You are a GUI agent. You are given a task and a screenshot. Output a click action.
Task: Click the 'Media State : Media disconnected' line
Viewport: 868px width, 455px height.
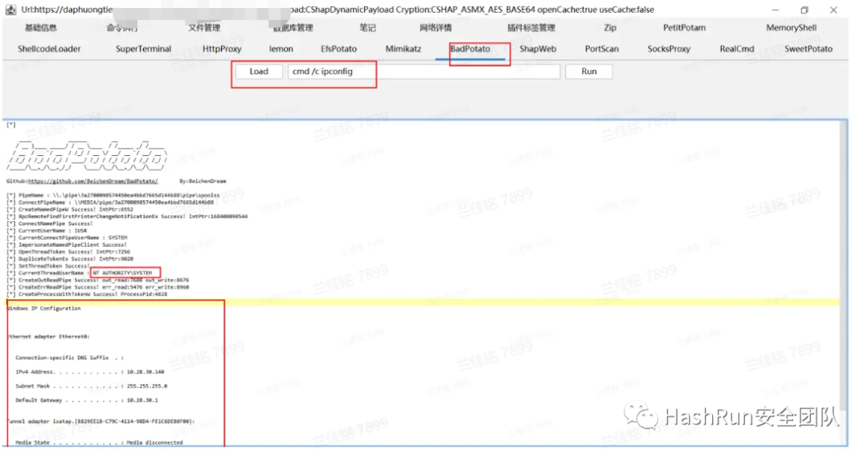click(99, 442)
